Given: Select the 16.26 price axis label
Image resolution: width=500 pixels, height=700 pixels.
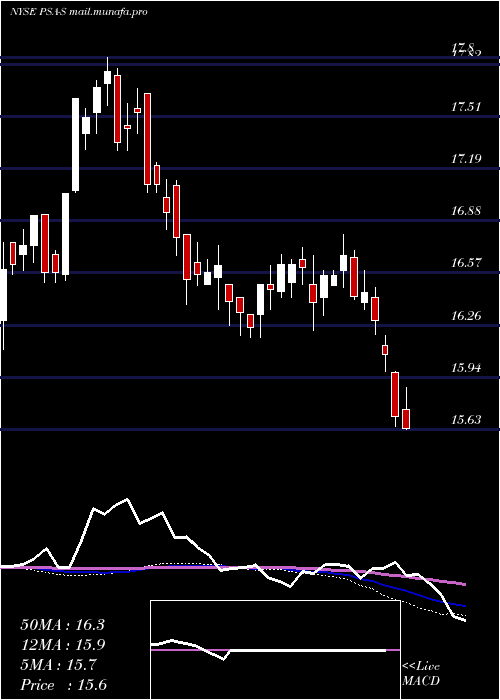Looking at the screenshot, I should pyautogui.click(x=466, y=316).
